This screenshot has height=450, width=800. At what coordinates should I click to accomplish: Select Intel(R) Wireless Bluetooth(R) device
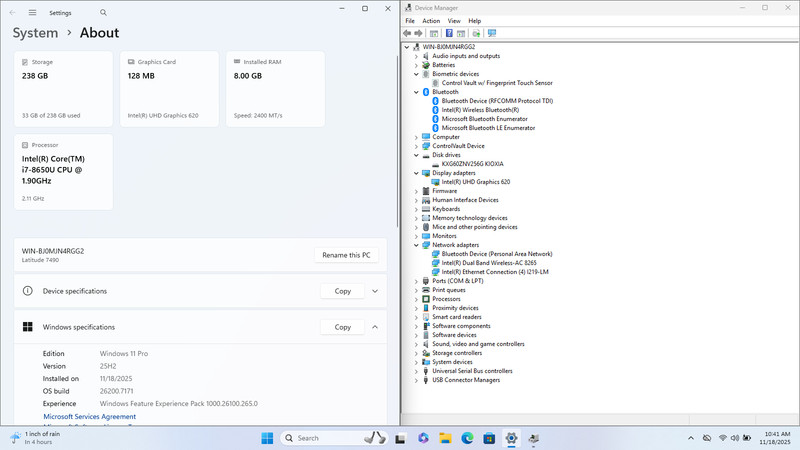pyautogui.click(x=480, y=110)
